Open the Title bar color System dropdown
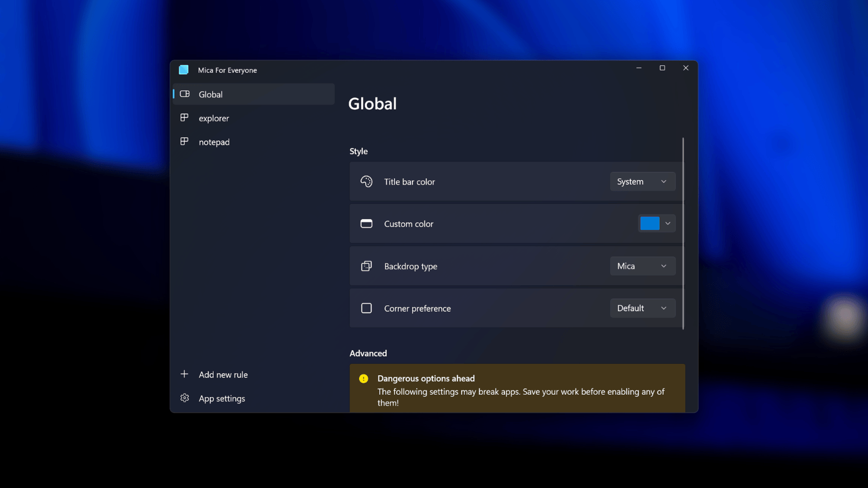Image resolution: width=868 pixels, height=488 pixels. tap(642, 181)
